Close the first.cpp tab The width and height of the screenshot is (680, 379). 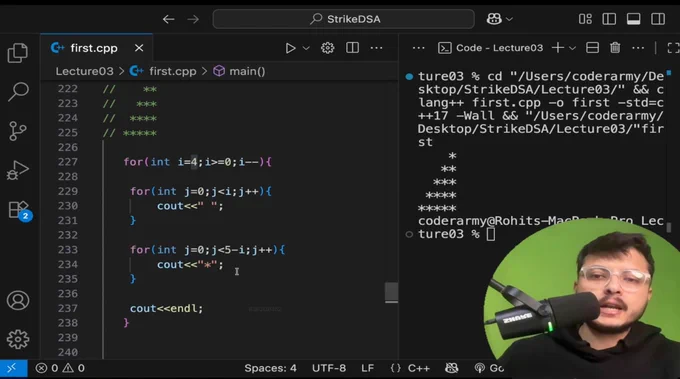(x=139, y=48)
